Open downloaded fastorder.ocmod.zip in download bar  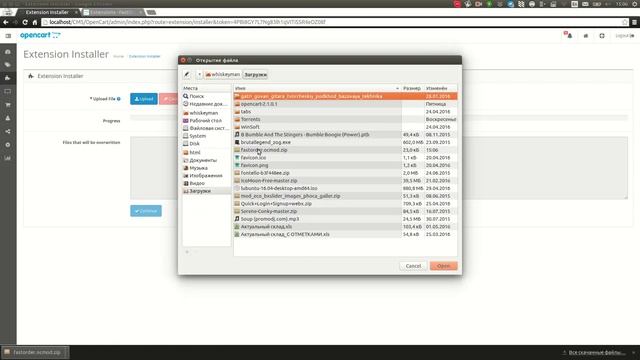35,352
